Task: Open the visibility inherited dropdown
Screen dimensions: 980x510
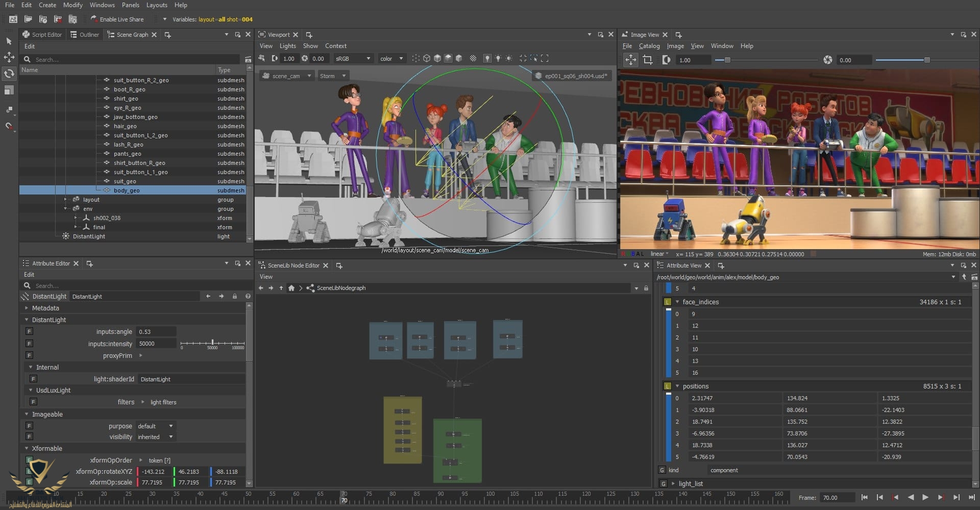Action: [156, 437]
